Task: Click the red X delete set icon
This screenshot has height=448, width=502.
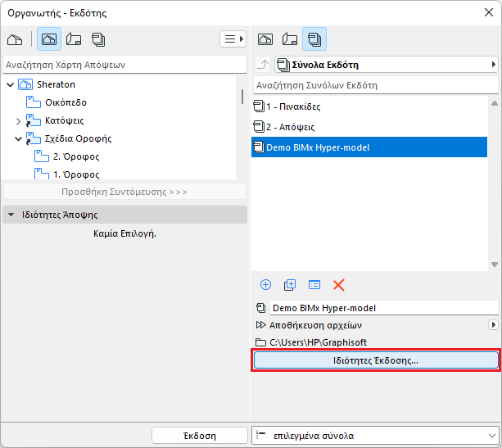Action: click(339, 285)
